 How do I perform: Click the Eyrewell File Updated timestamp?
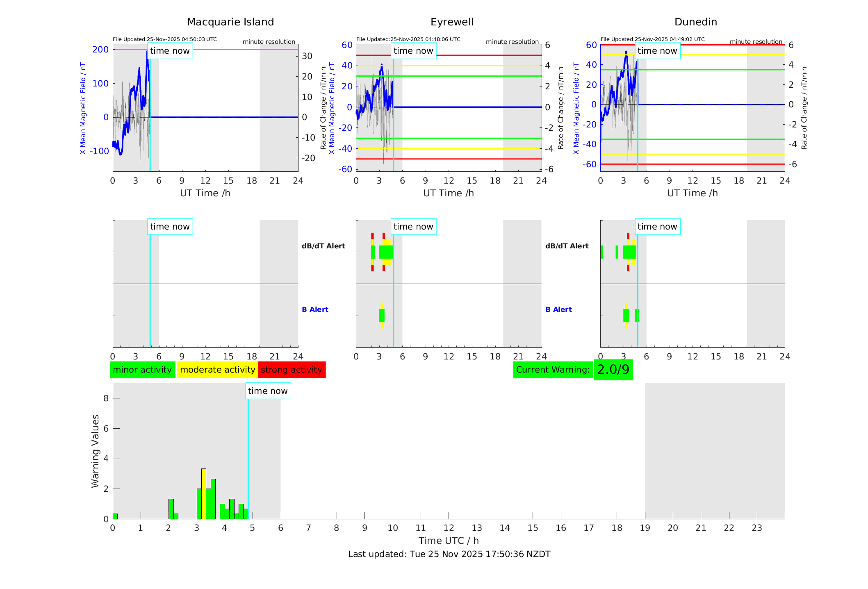(408, 39)
